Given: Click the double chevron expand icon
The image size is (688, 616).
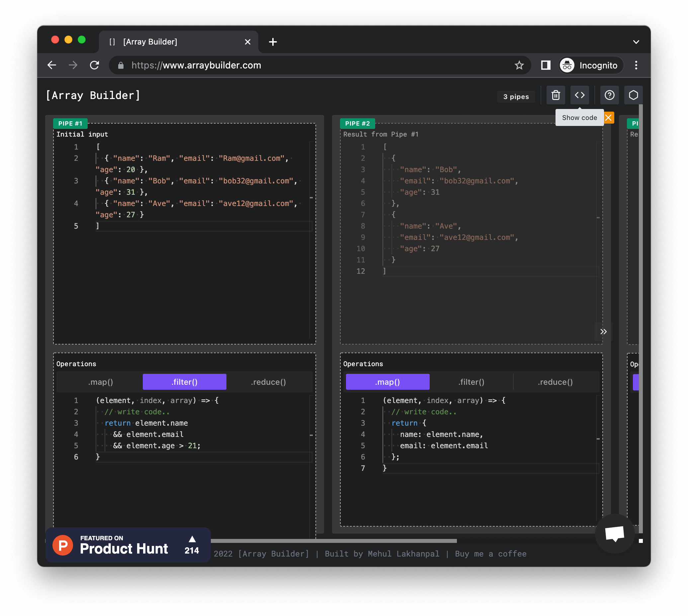Looking at the screenshot, I should tap(603, 332).
